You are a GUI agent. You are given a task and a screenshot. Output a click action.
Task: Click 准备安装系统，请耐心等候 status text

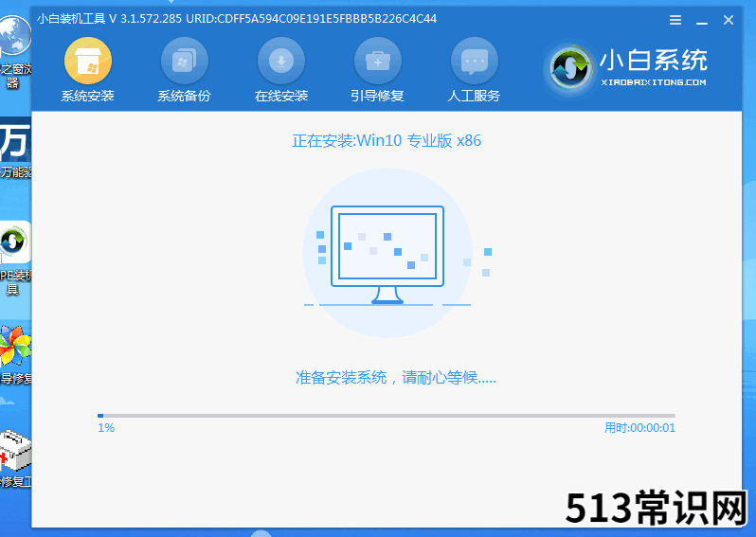[x=396, y=378]
